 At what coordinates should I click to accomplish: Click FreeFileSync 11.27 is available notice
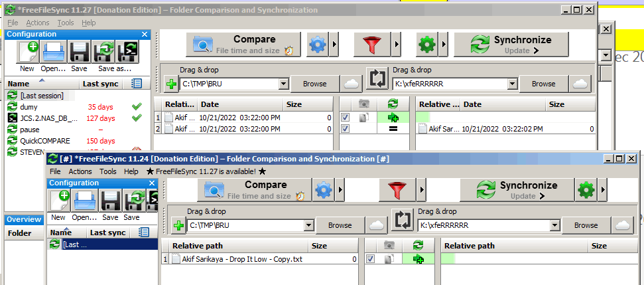pos(206,171)
